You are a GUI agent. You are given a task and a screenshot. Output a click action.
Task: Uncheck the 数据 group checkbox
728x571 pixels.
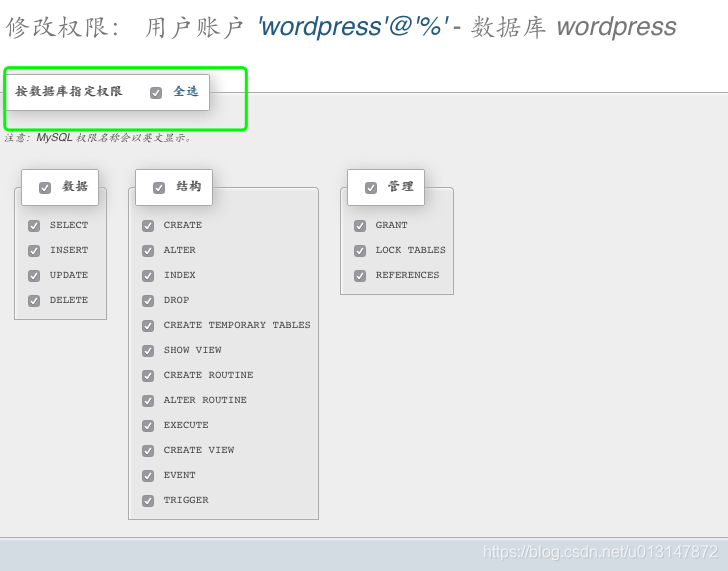tap(45, 188)
